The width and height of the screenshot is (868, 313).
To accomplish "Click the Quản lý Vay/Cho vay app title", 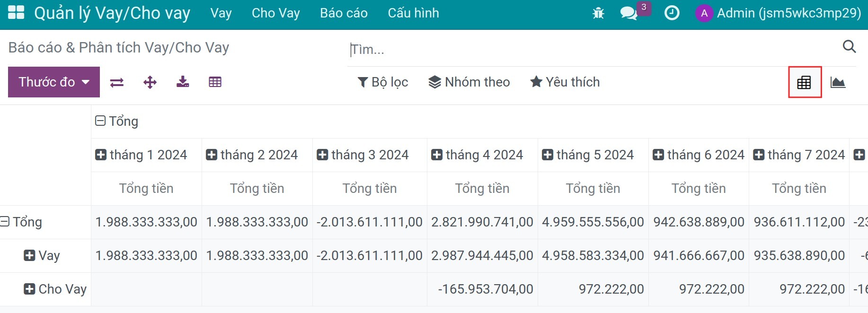I will pos(112,13).
